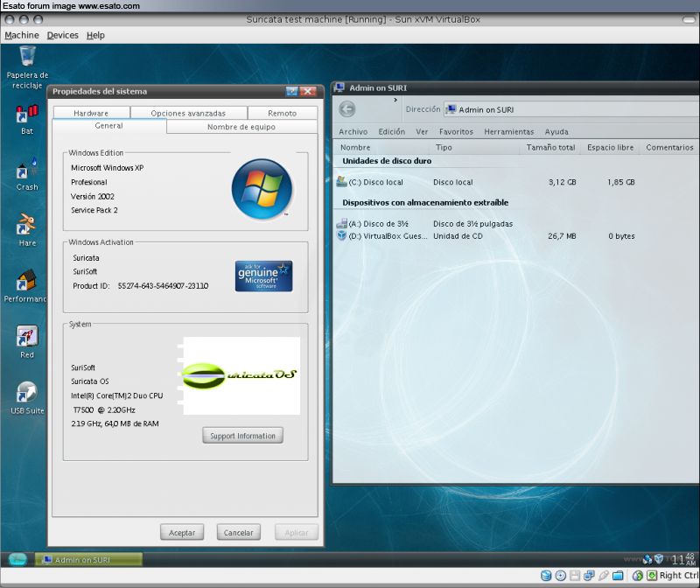Image resolution: width=700 pixels, height=588 pixels.
Task: Click the VirtualBox hard disk status icon
Action: [x=545, y=576]
